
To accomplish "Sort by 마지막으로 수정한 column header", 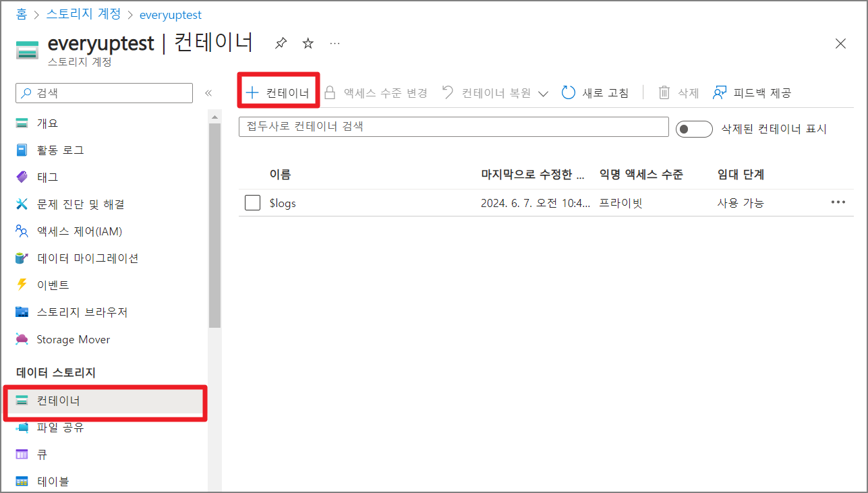I will (533, 175).
